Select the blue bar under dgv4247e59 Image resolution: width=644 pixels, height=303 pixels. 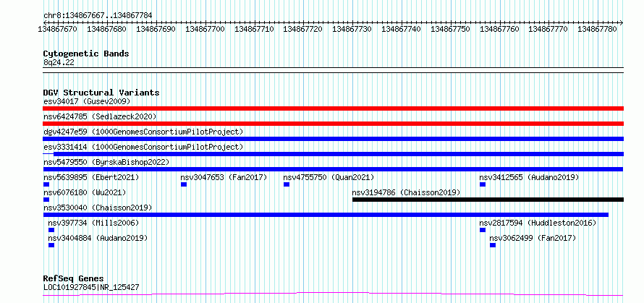coord(333,139)
